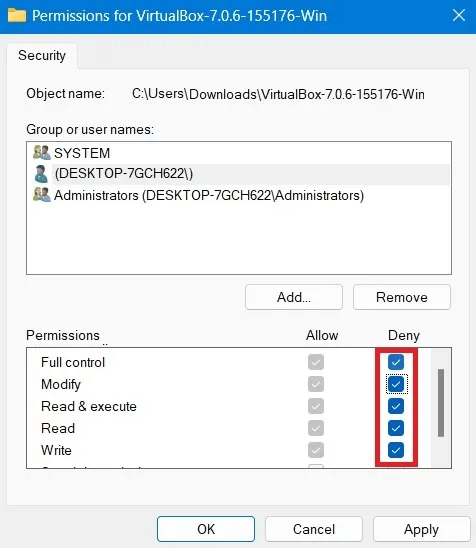Click the Full control permission label
This screenshot has height=548, width=476.
(x=73, y=362)
